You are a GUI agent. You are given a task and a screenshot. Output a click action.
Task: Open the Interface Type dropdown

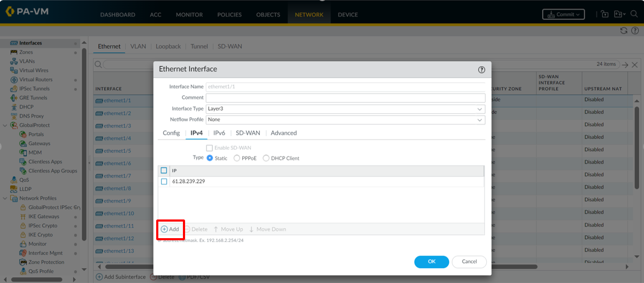click(346, 109)
